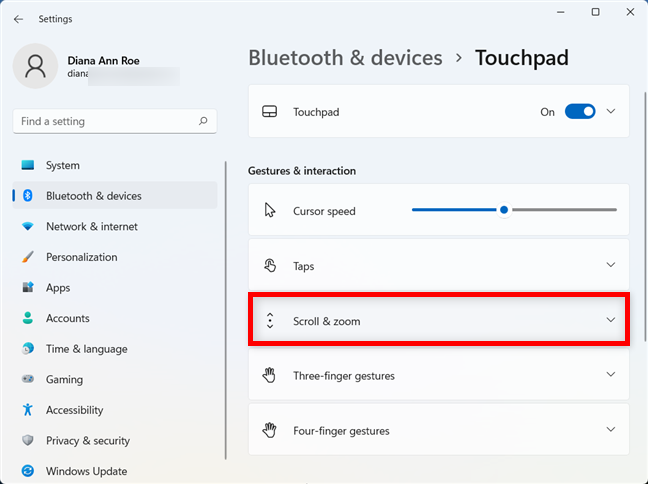Click the Settings window title text
This screenshot has width=648, height=484.
pyautogui.click(x=55, y=19)
